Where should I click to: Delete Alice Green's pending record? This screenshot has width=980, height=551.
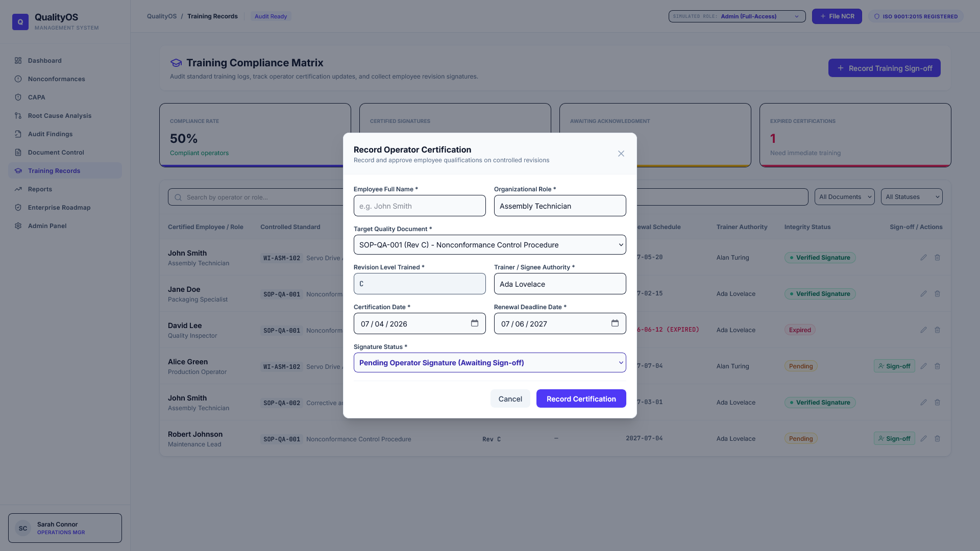tap(937, 366)
